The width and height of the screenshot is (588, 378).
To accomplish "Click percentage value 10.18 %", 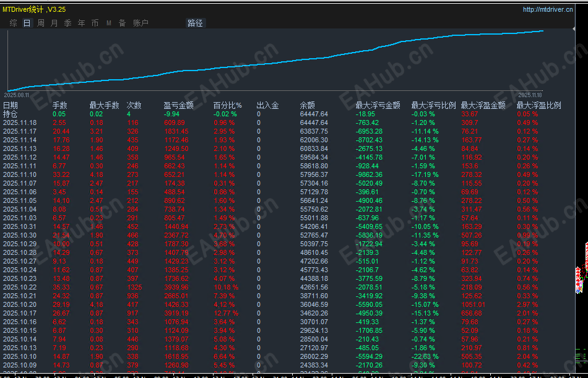I will pyautogui.click(x=226, y=287).
